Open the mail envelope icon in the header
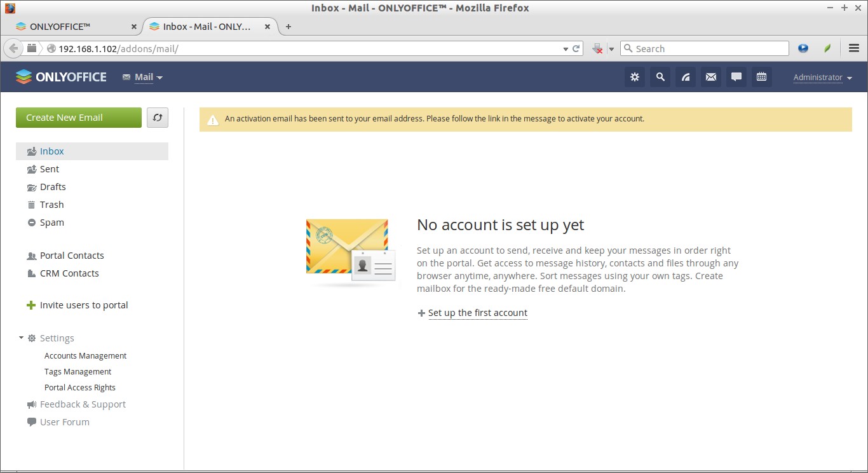868x473 pixels. (711, 77)
